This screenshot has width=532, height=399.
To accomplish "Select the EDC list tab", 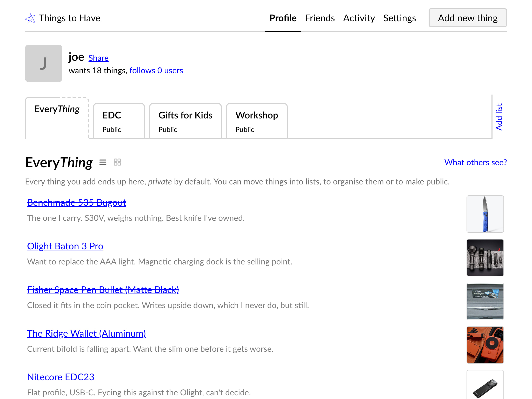I will point(119,121).
